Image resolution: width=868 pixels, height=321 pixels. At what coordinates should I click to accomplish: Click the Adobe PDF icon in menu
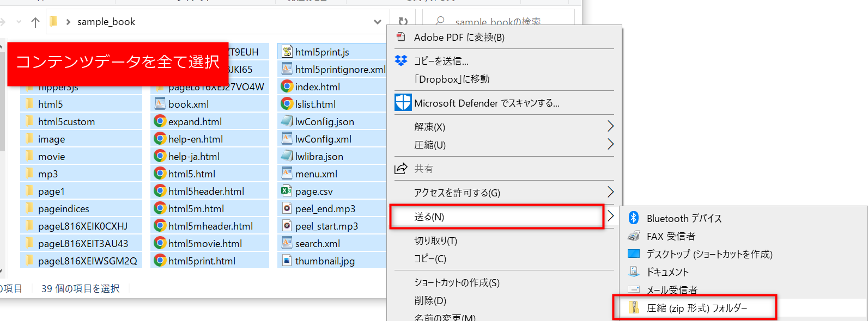(x=401, y=37)
